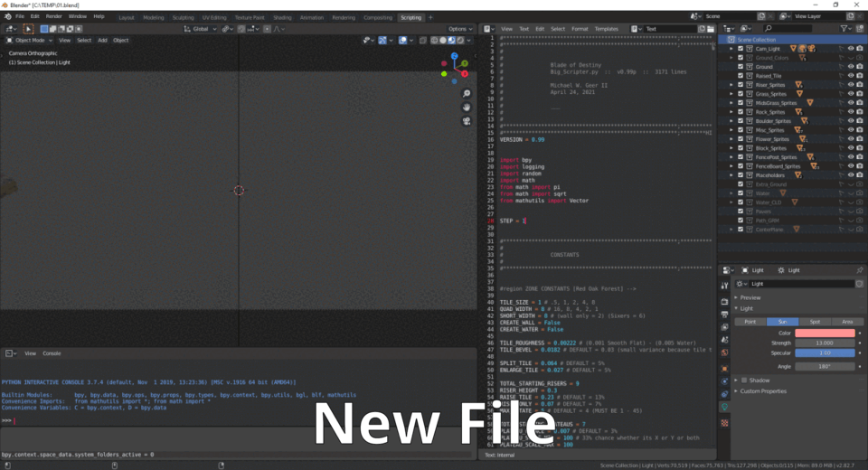Expand the Preview panel
The image size is (868, 470).
click(x=736, y=297)
